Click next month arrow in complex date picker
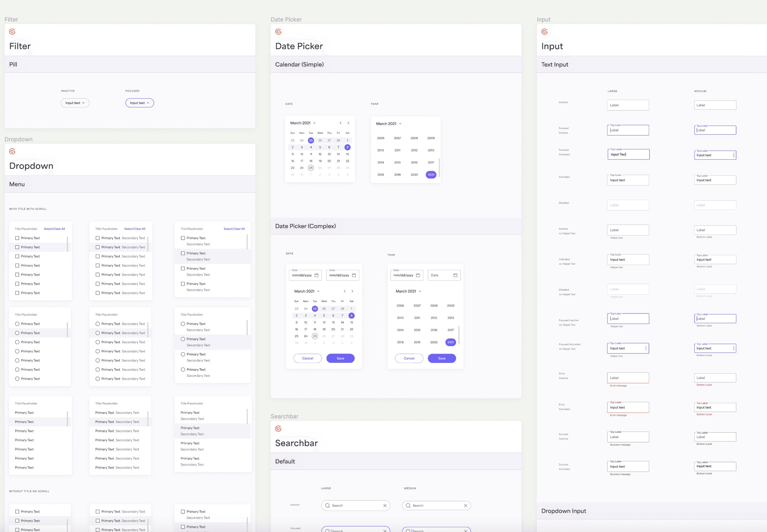The width and height of the screenshot is (767, 532). [352, 291]
